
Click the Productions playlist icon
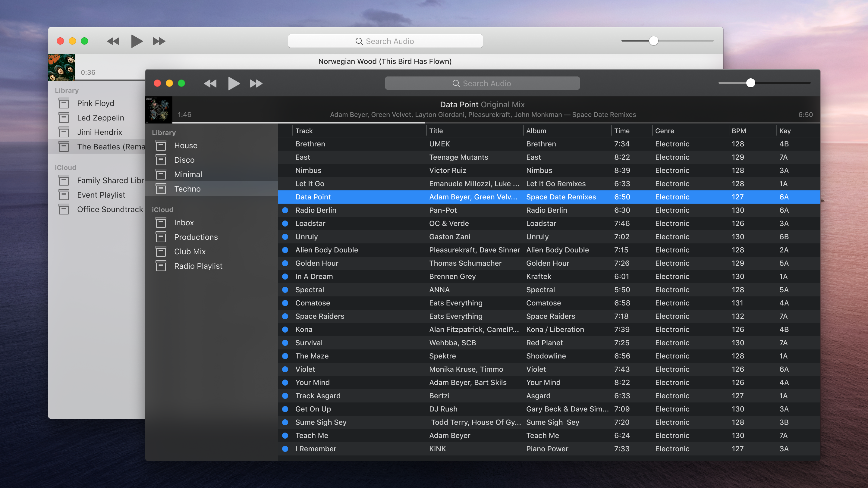click(x=161, y=237)
